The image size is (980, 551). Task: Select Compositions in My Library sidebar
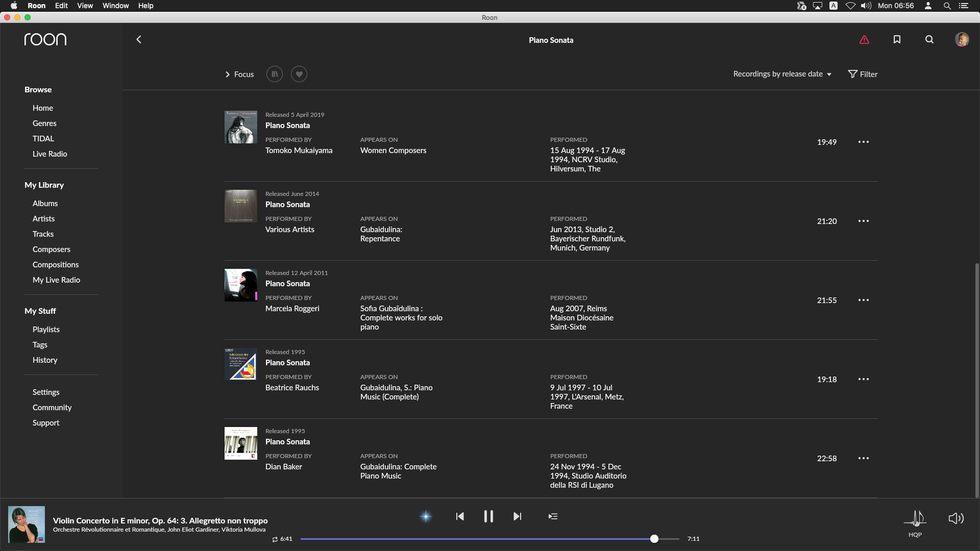[56, 265]
